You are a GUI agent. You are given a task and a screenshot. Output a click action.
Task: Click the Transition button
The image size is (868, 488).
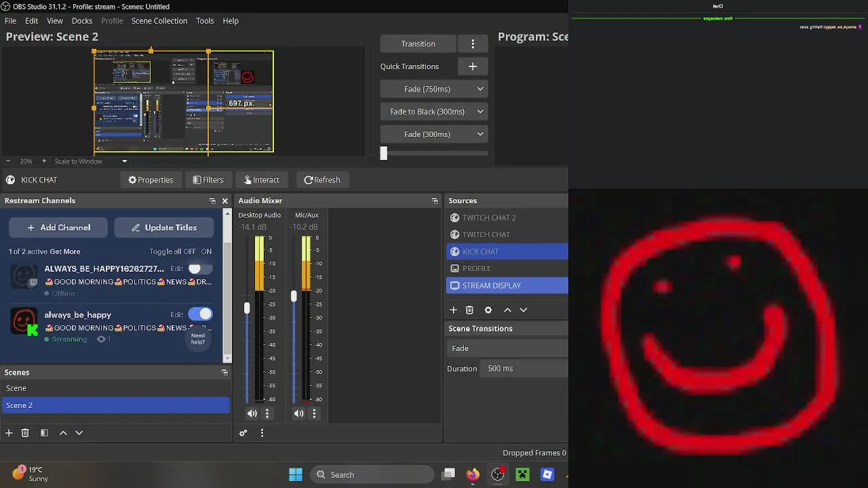coord(418,44)
